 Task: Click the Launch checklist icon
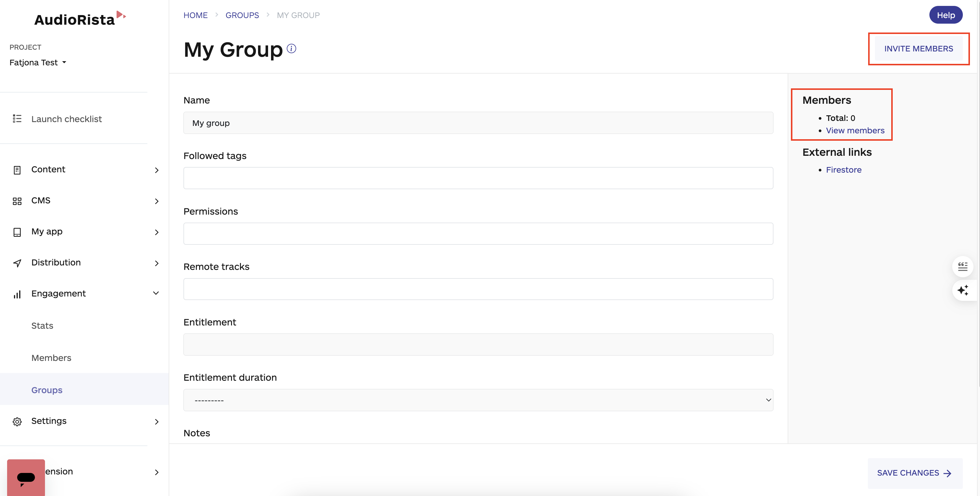(17, 119)
